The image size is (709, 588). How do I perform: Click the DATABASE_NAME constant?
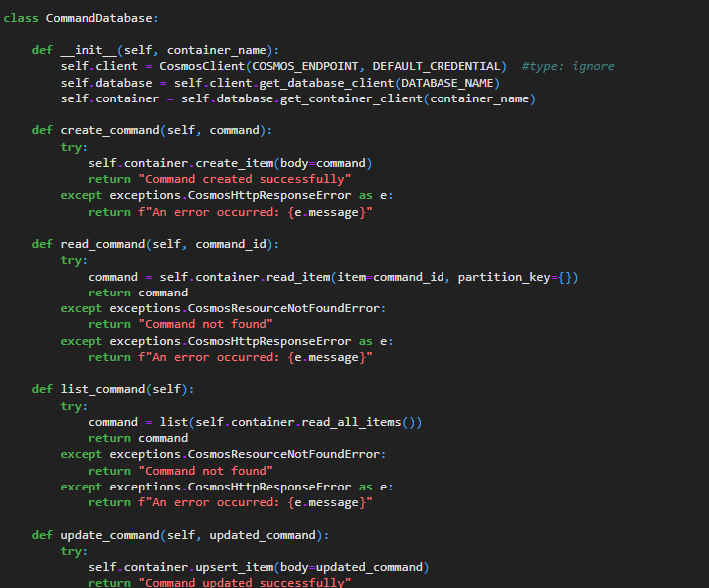pyautogui.click(x=447, y=83)
